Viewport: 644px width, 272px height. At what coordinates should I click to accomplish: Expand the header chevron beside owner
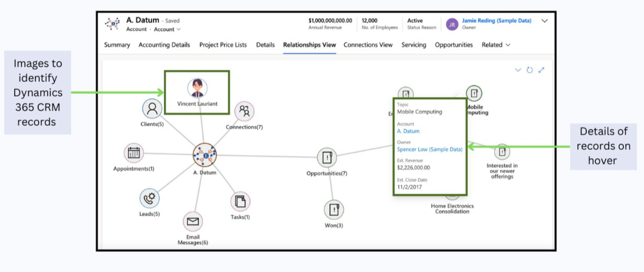point(544,21)
